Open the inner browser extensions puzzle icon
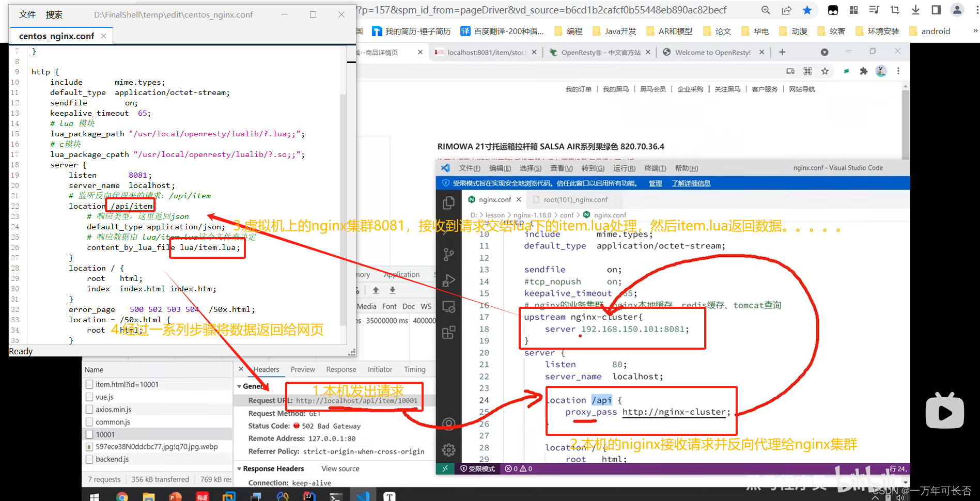 [x=863, y=71]
